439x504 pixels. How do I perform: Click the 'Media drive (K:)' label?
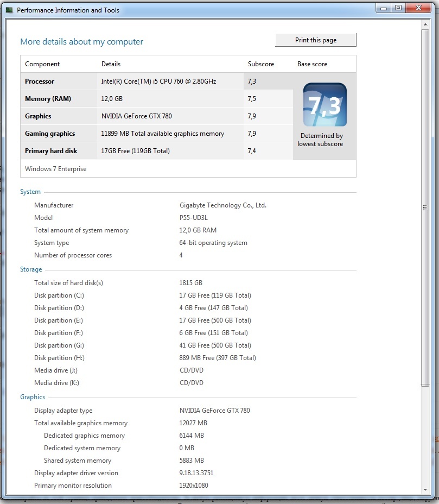point(56,383)
